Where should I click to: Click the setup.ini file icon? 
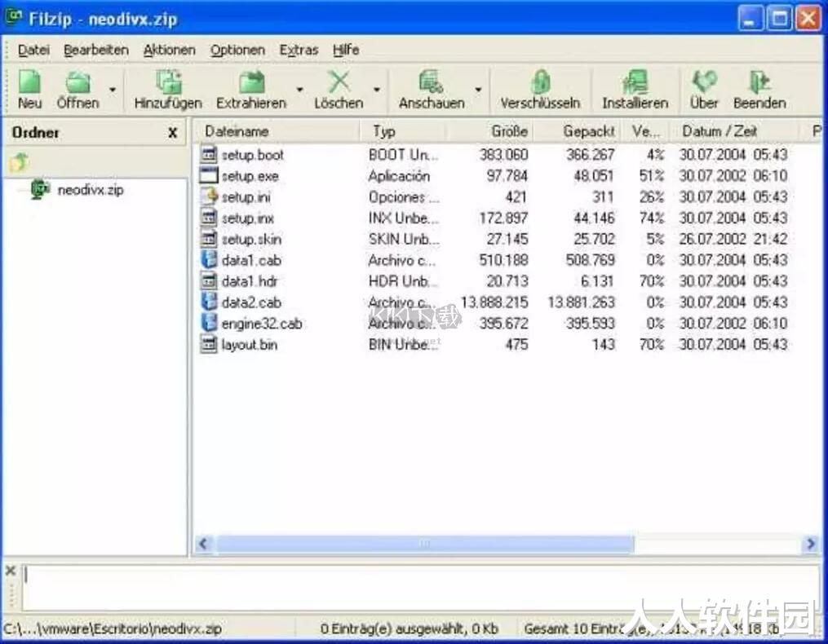(x=209, y=197)
